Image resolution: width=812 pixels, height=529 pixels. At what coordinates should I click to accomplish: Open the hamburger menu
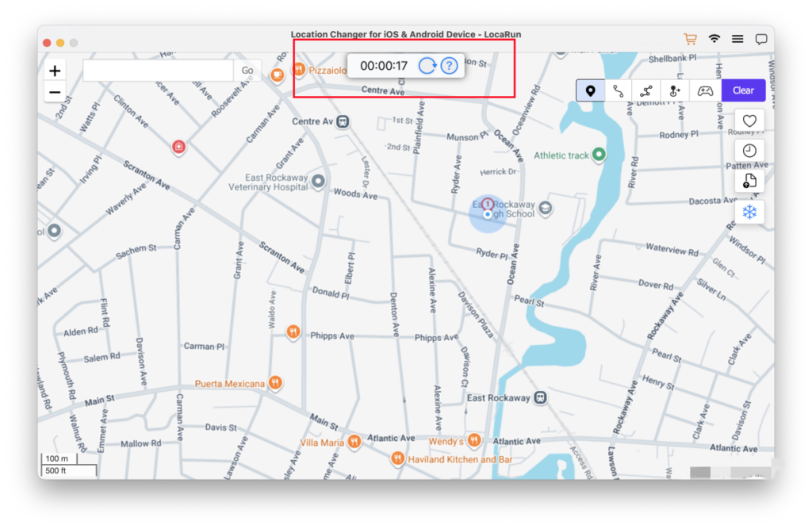coord(737,39)
